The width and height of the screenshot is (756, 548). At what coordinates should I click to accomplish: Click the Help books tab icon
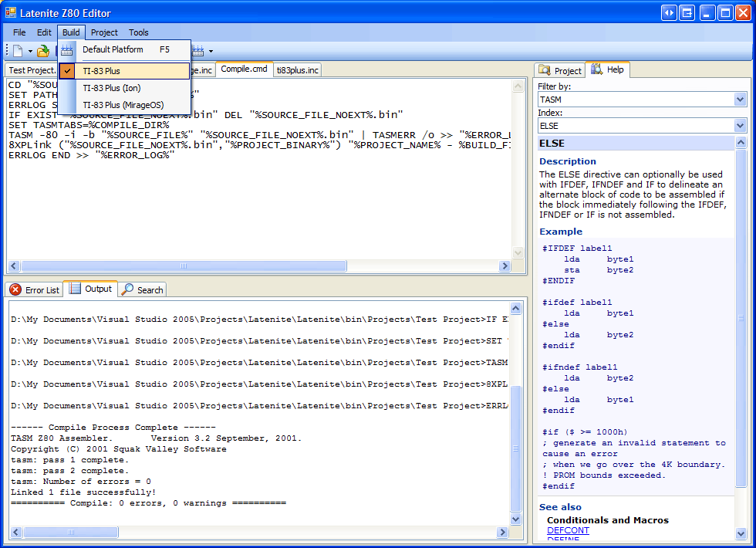point(597,69)
